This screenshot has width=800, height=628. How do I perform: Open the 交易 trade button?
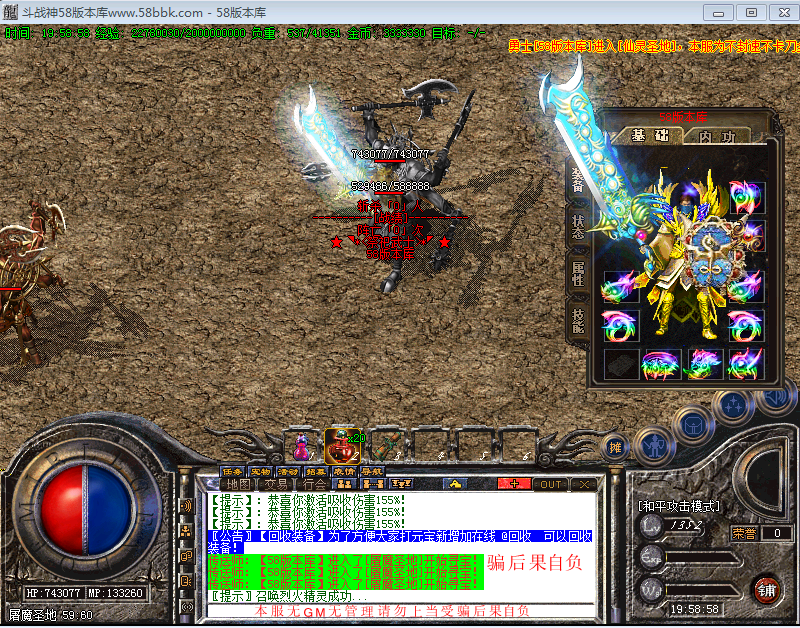tap(276, 485)
